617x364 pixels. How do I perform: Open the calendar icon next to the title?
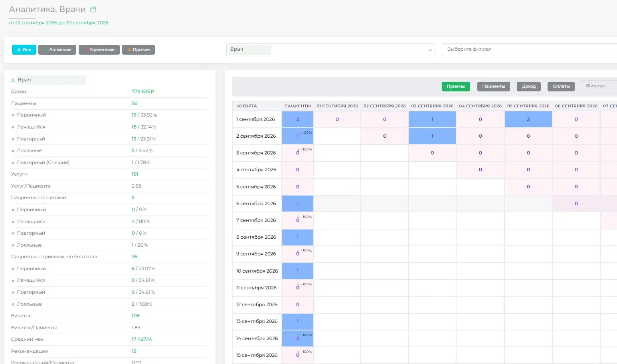(x=93, y=9)
